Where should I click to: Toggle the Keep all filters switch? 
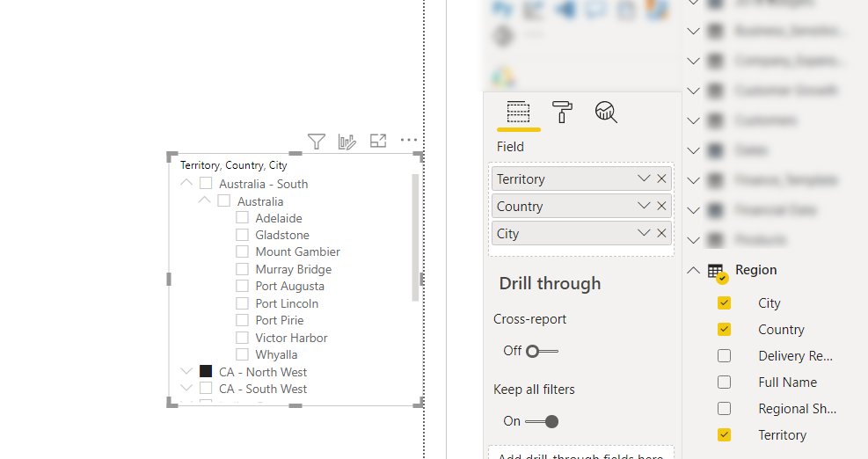(x=542, y=421)
